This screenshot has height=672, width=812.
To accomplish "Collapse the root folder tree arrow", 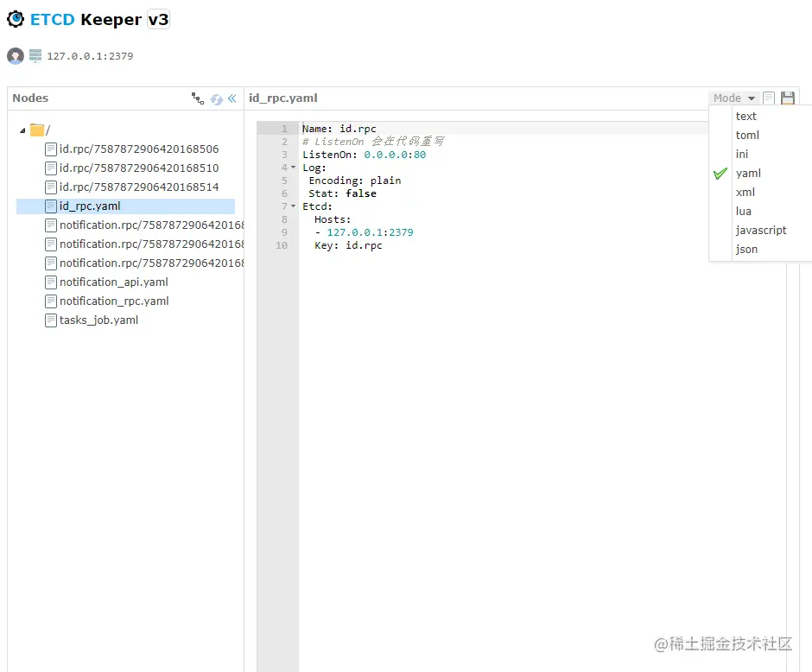I will click(22, 130).
